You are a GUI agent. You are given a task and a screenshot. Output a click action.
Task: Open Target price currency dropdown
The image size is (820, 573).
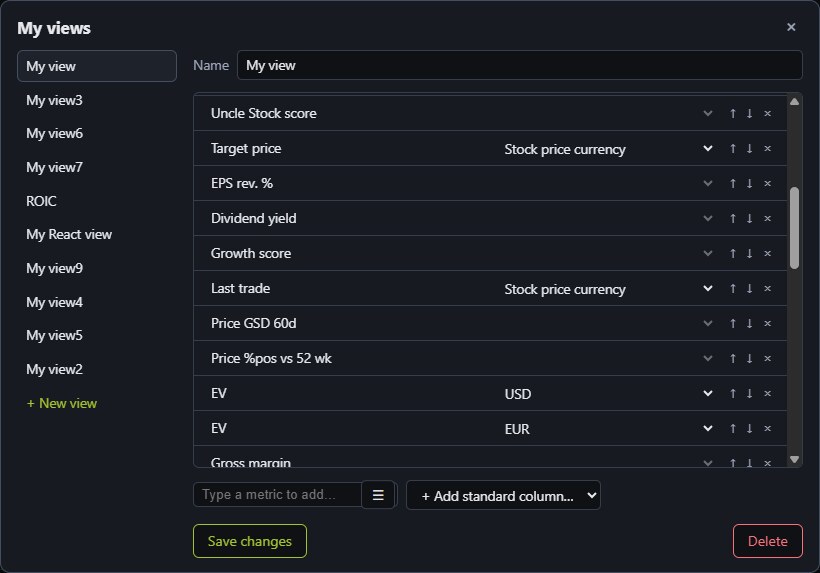[609, 149]
